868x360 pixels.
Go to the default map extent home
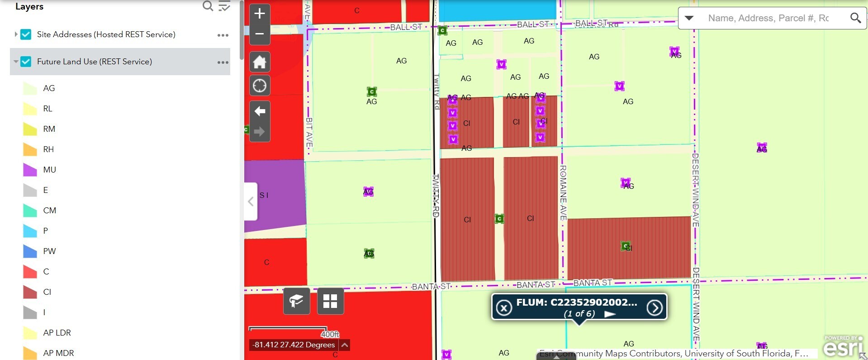pos(260,62)
